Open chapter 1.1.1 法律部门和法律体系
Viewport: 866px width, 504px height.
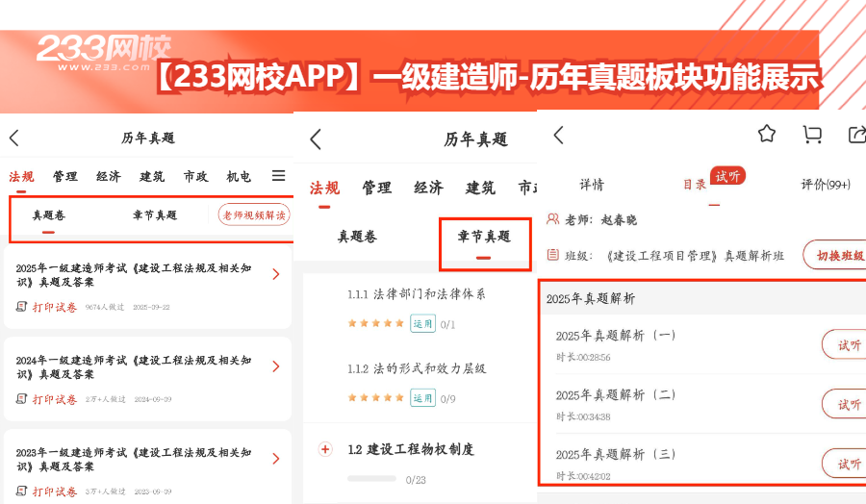tap(417, 294)
